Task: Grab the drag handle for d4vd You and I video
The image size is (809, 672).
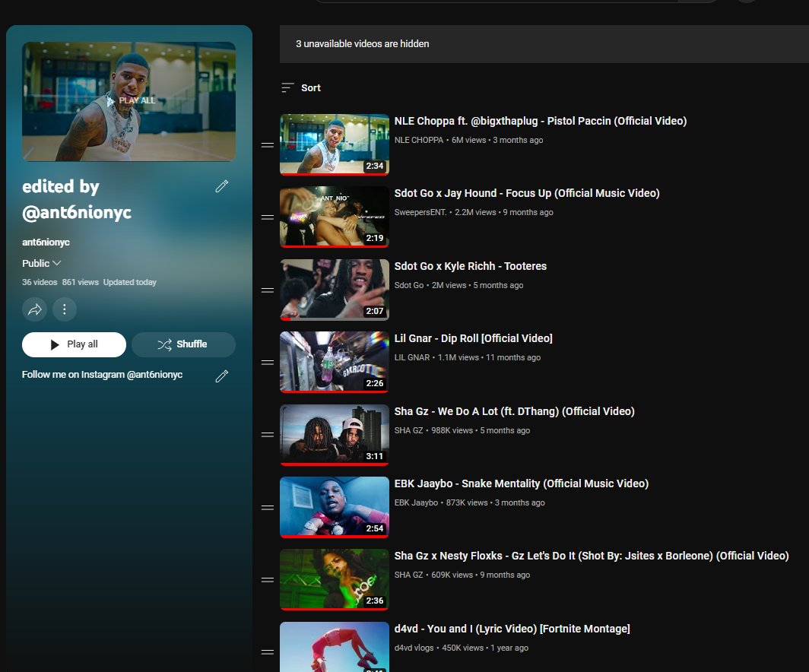Action: [268, 652]
